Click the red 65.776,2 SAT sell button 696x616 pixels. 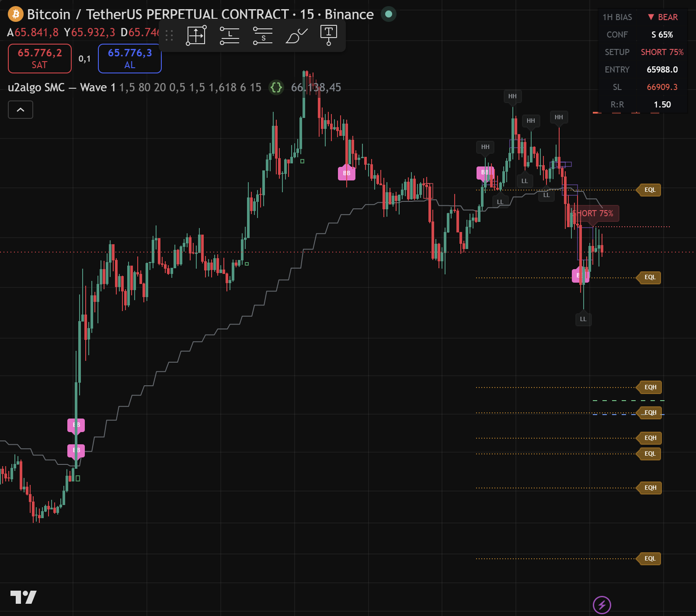point(40,59)
